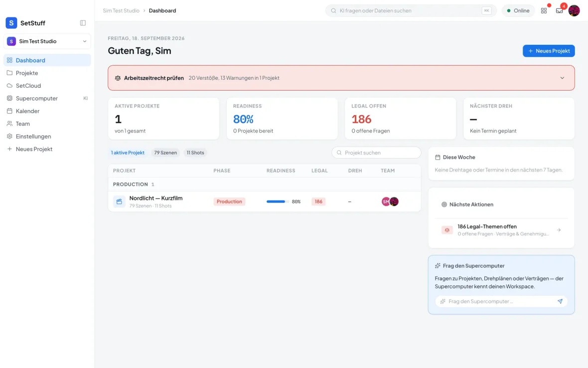
Task: Open the Nächster Dreh stat card
Action: 519,119
